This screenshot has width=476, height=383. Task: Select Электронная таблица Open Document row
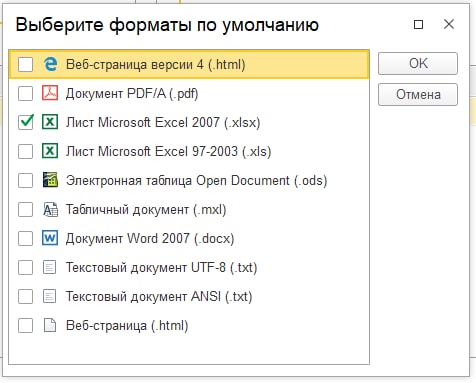189,180
